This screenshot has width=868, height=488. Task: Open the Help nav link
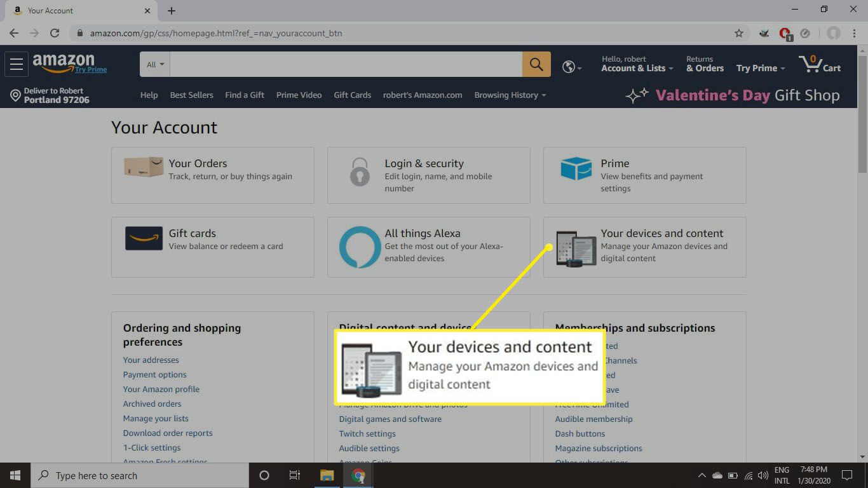pyautogui.click(x=149, y=95)
